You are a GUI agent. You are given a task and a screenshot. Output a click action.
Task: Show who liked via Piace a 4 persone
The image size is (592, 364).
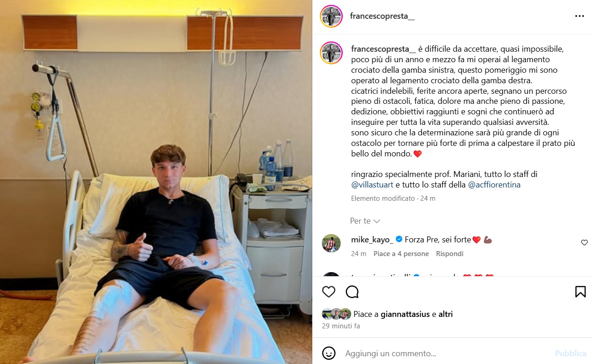coord(401,254)
